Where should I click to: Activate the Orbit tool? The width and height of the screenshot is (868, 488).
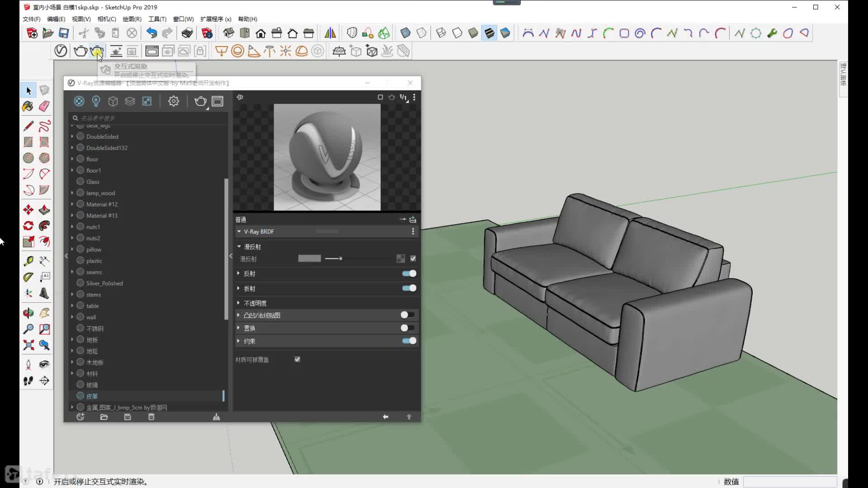tap(28, 313)
